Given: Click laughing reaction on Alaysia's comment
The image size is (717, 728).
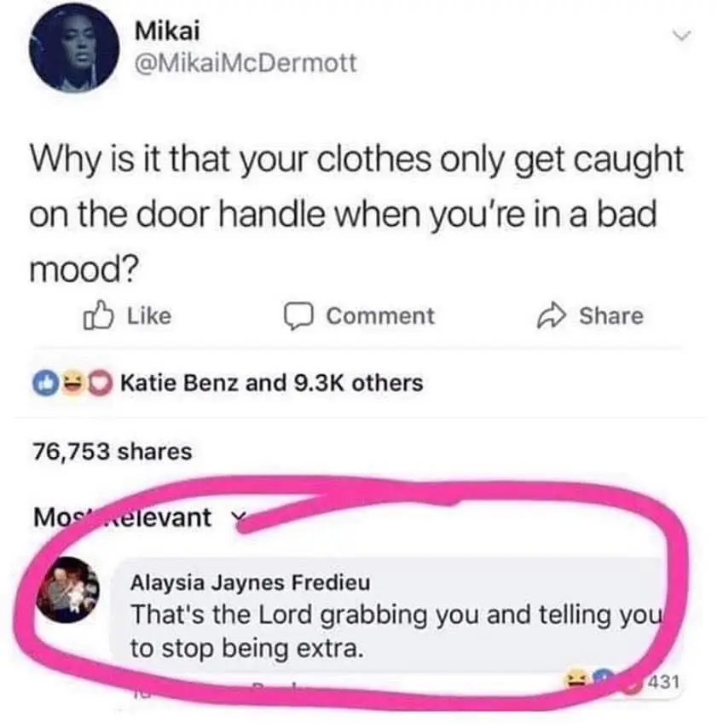Looking at the screenshot, I should tap(574, 679).
